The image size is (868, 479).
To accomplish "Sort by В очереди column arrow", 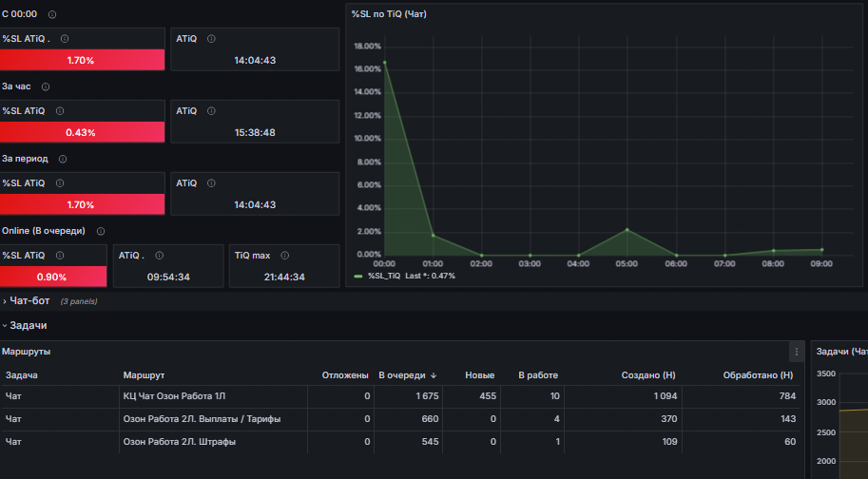I will coord(434,375).
